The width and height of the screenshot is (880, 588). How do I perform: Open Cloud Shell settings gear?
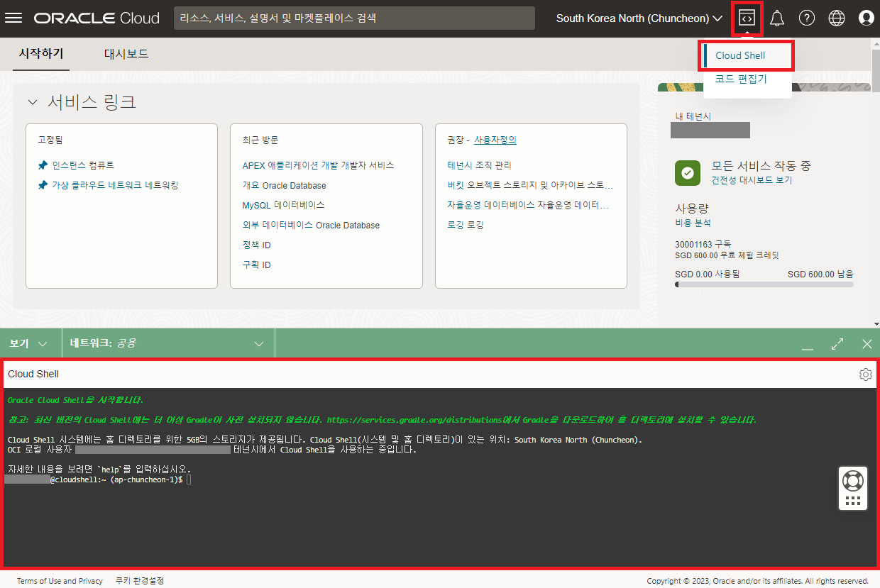(865, 375)
